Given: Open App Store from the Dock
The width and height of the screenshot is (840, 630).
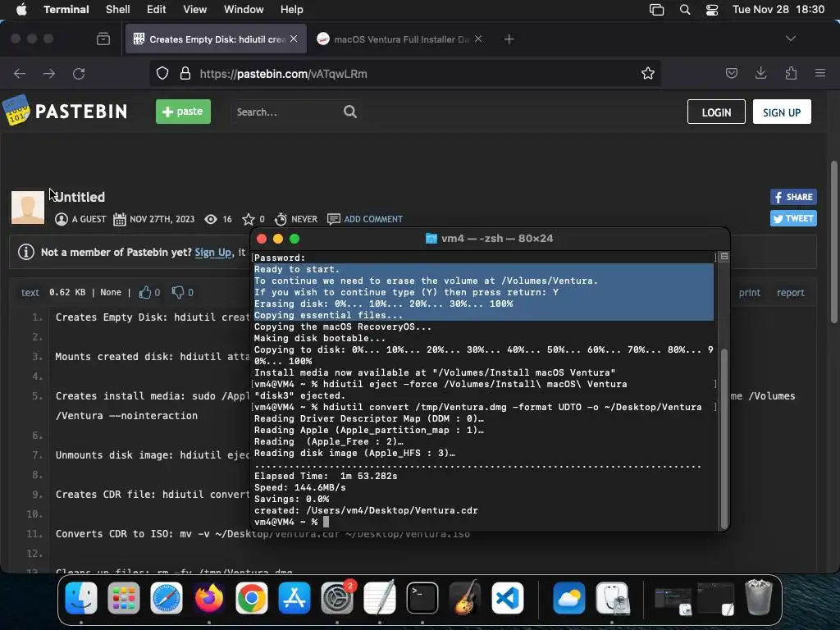Looking at the screenshot, I should click(x=294, y=598).
